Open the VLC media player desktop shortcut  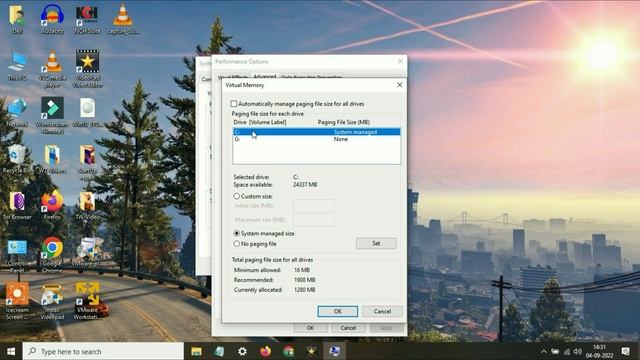coord(52,69)
